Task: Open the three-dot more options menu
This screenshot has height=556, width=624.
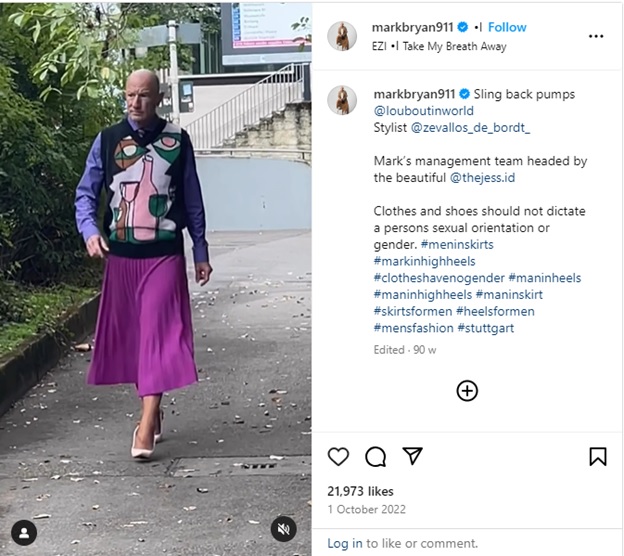Action: point(596,36)
